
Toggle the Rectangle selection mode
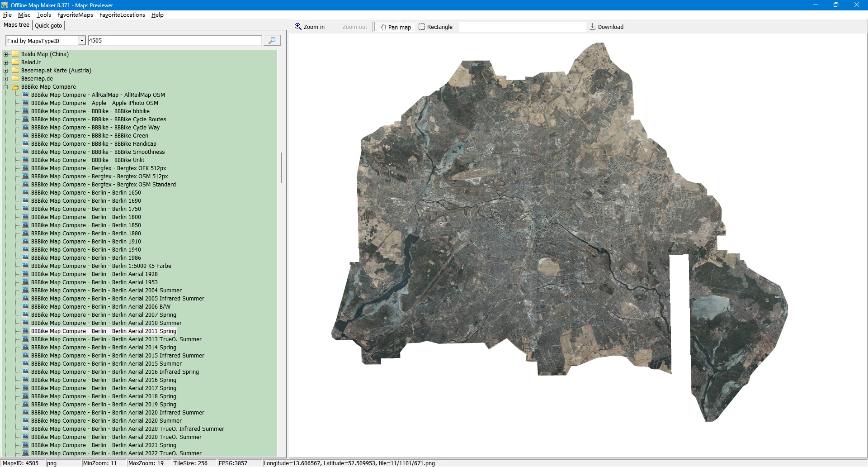[x=435, y=27]
